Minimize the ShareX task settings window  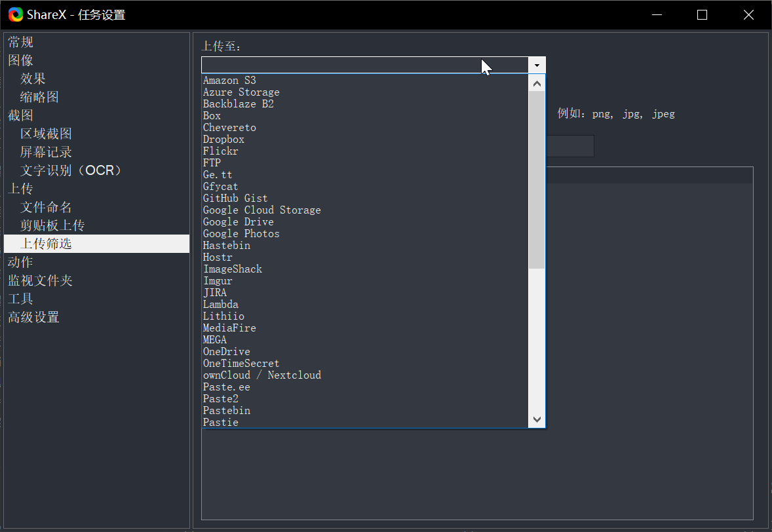[657, 15]
